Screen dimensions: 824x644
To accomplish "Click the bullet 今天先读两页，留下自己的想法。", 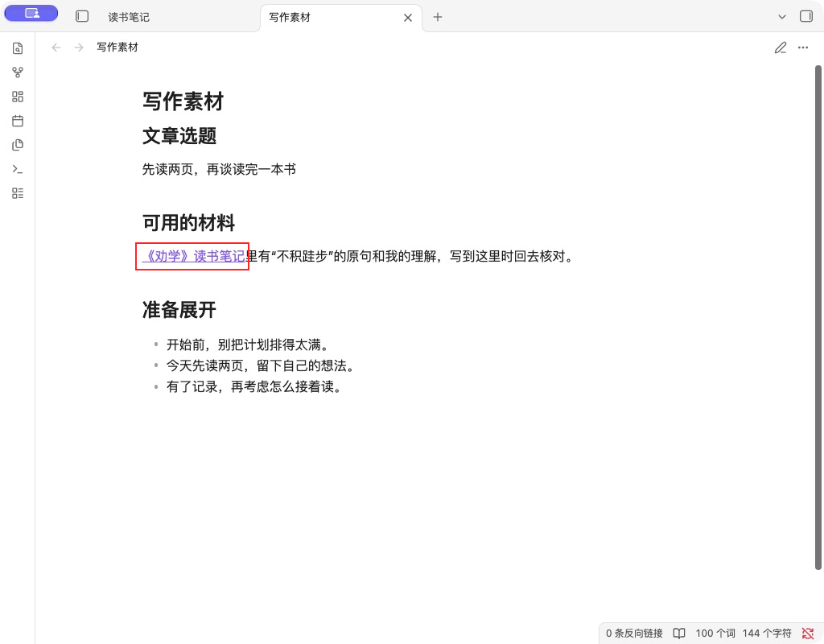I will tap(262, 366).
